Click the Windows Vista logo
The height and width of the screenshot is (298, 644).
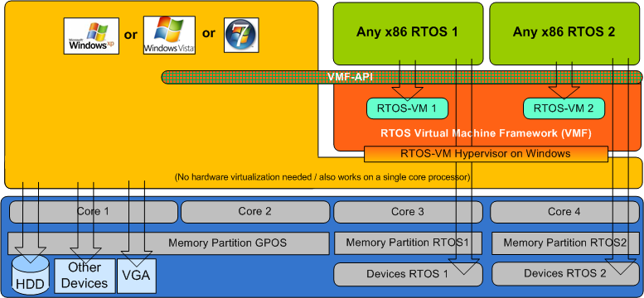[x=169, y=36]
